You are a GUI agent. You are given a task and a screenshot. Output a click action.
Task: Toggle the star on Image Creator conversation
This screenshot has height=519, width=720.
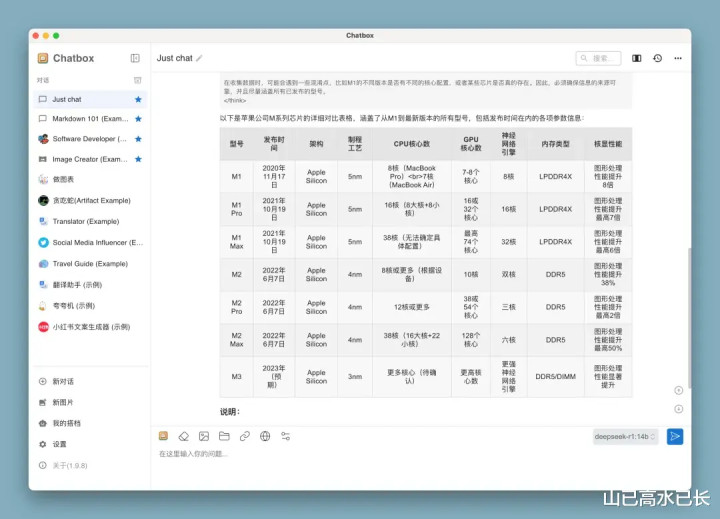pyautogui.click(x=138, y=159)
